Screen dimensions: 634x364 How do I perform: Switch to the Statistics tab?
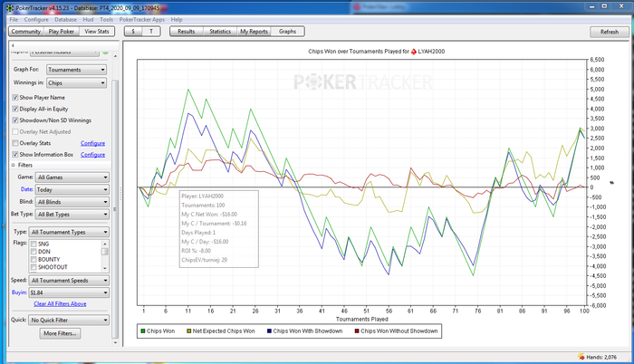219,31
